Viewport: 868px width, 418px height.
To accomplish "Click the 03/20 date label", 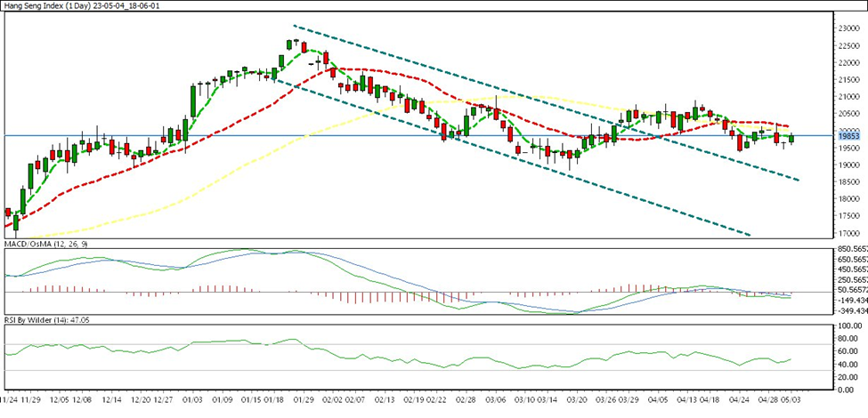I will pyautogui.click(x=578, y=398).
